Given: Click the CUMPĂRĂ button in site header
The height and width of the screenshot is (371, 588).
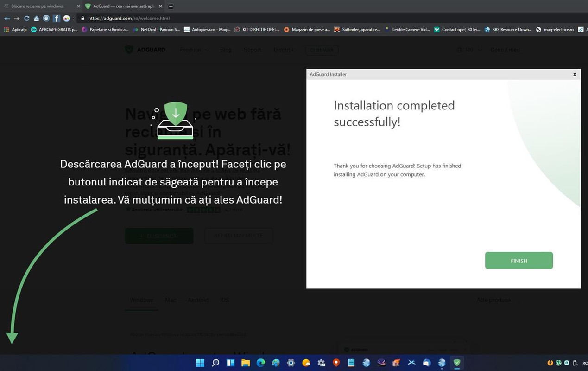Looking at the screenshot, I should coord(322,50).
